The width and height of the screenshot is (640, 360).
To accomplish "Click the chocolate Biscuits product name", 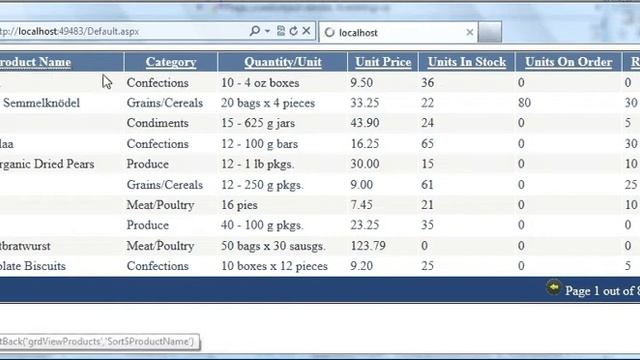I will [x=33, y=266].
